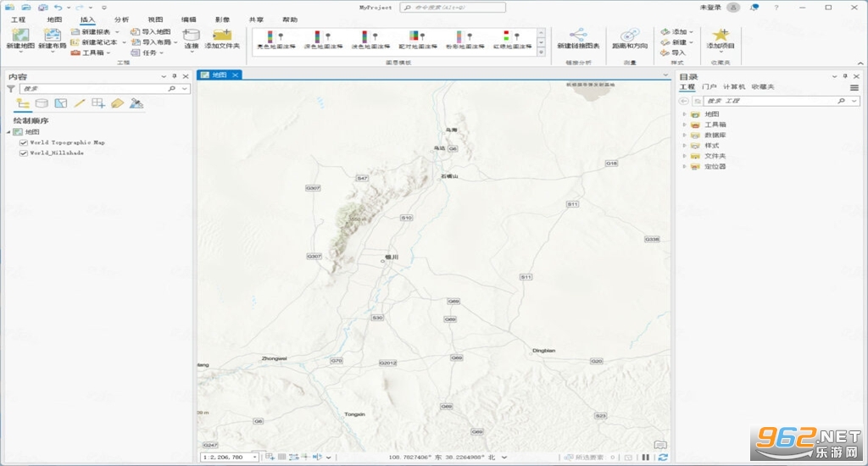Click the 导入 style button in 样式 group

[672, 53]
